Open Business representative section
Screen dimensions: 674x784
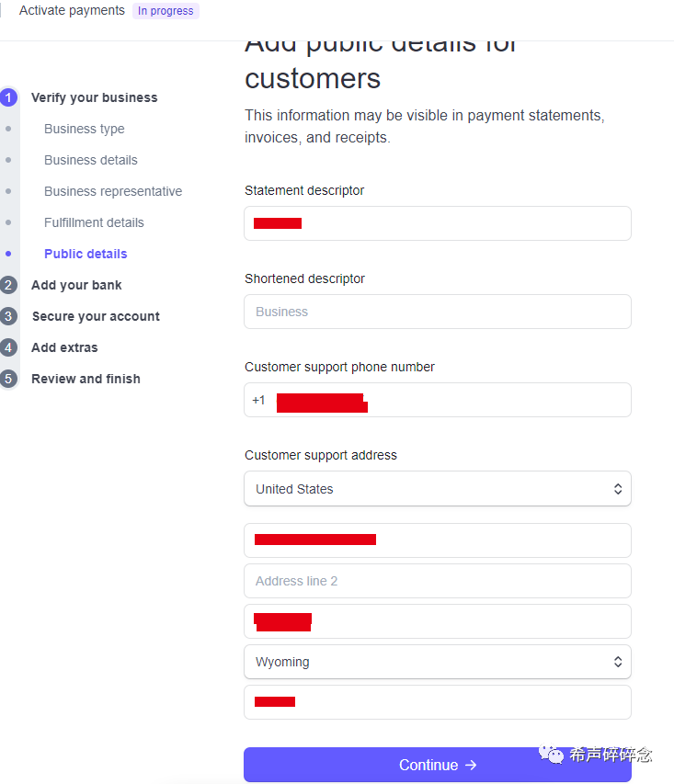[113, 191]
